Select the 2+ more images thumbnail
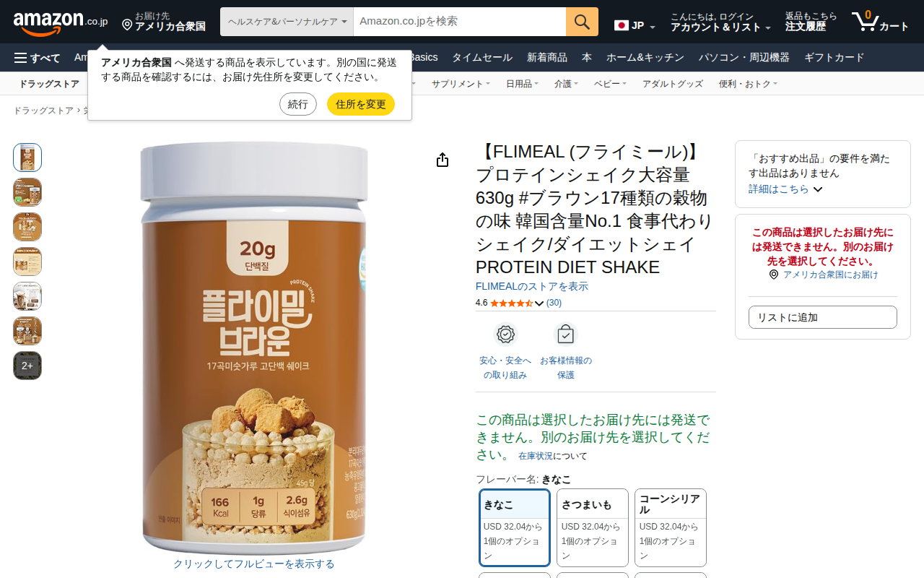 (27, 366)
